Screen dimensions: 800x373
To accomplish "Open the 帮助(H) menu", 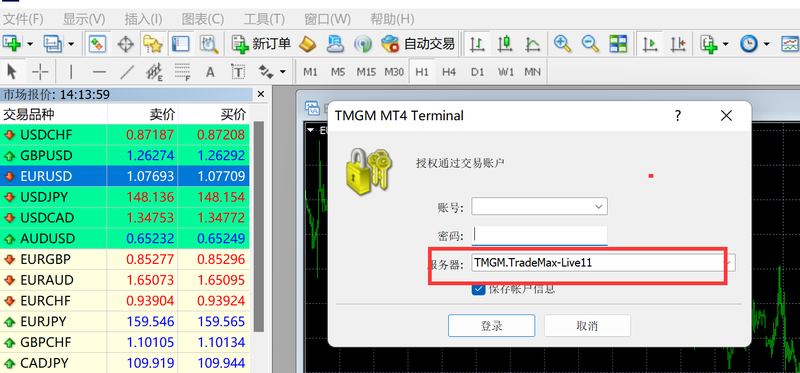I will pos(392,19).
